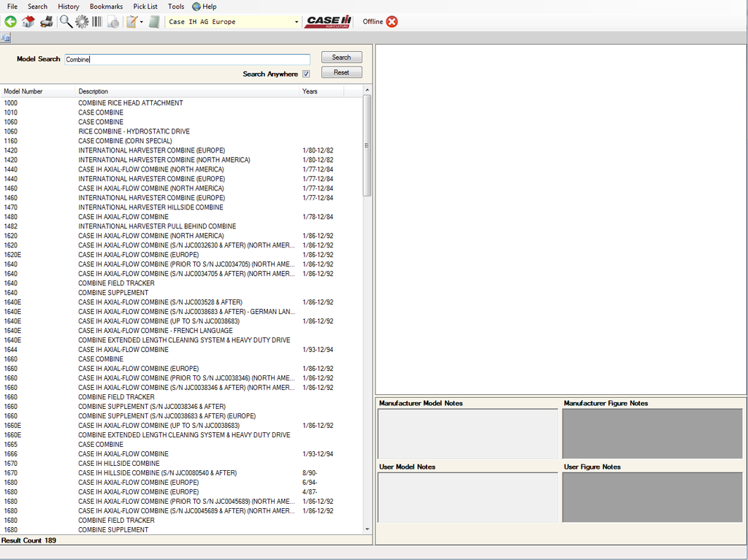Click the results list vertical scrollbar thumb
748x560 pixels.
click(x=367, y=146)
